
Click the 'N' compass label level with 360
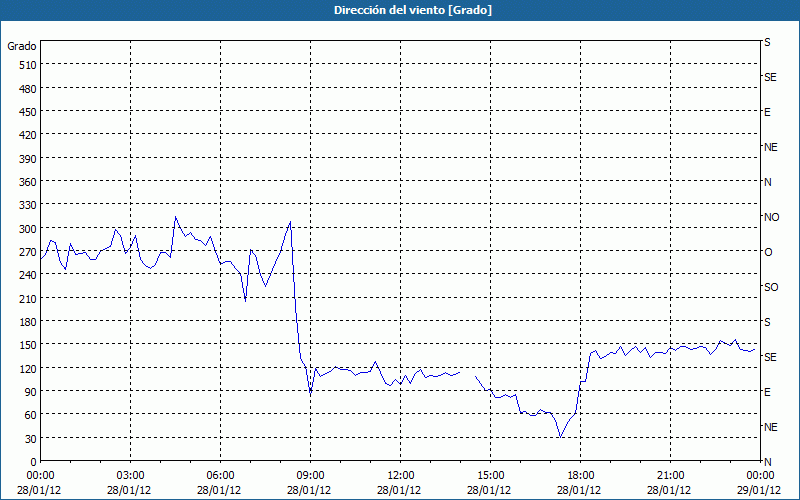tap(767, 182)
